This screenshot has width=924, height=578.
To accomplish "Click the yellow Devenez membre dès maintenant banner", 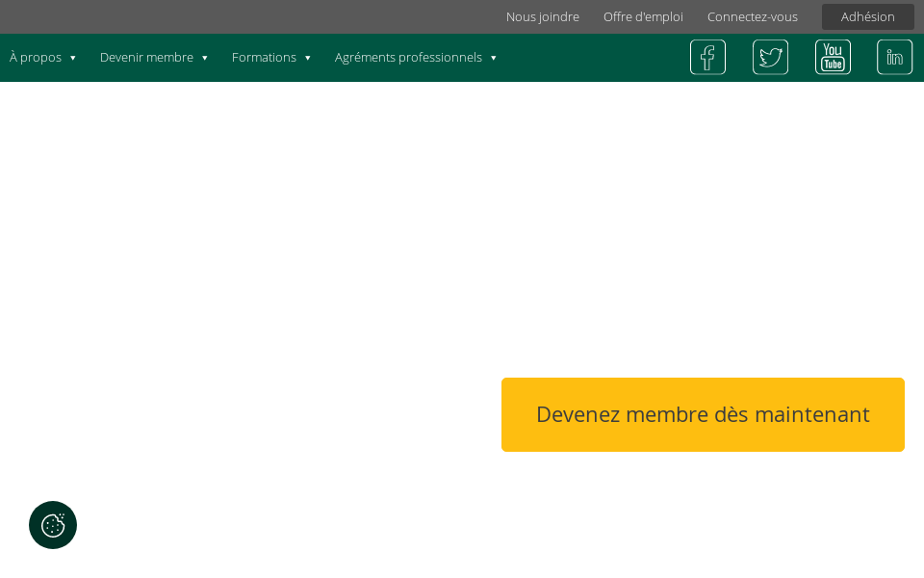I will 703,414.
